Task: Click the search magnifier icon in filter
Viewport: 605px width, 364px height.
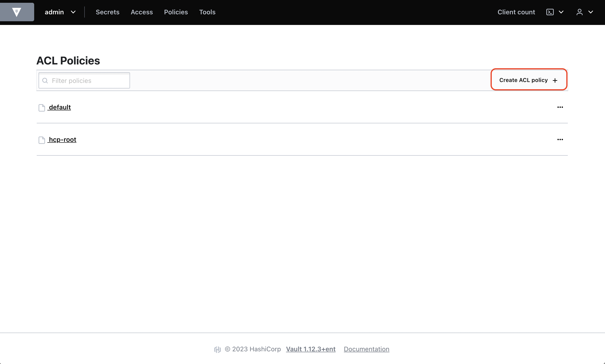Action: (45, 80)
